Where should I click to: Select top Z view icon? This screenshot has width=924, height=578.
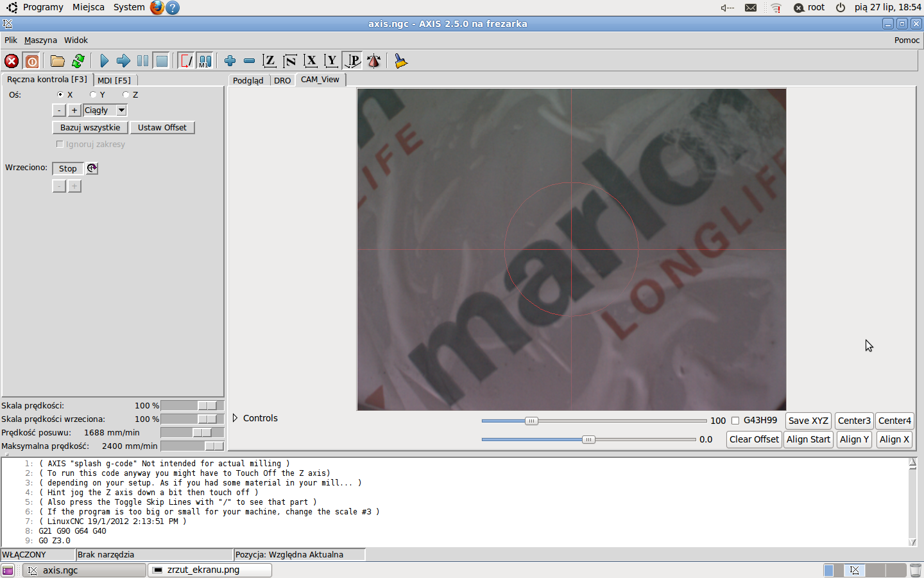(x=269, y=61)
